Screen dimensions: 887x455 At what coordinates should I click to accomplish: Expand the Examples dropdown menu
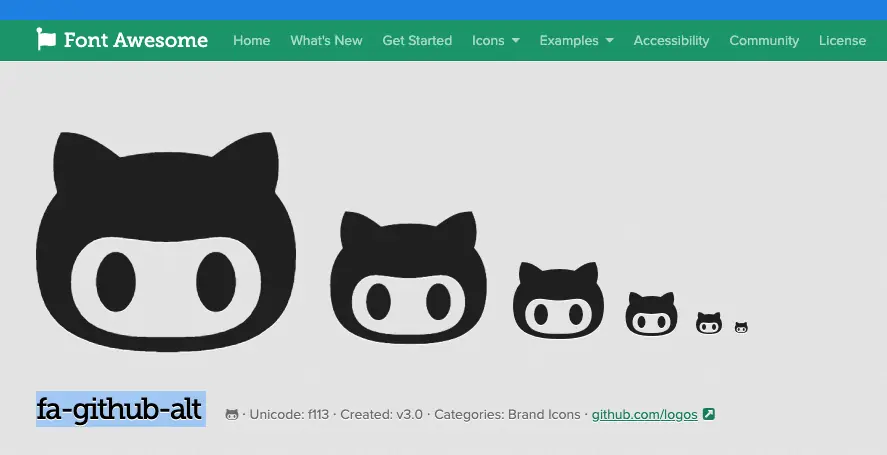[576, 40]
